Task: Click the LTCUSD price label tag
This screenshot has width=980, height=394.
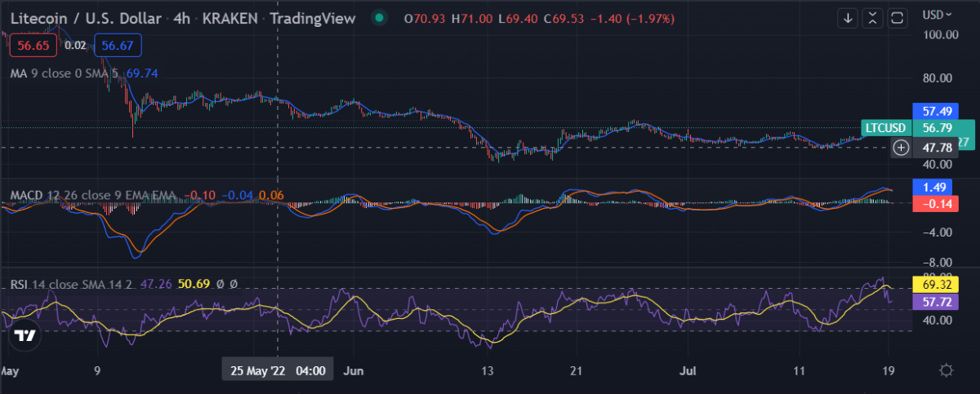Action: point(886,128)
